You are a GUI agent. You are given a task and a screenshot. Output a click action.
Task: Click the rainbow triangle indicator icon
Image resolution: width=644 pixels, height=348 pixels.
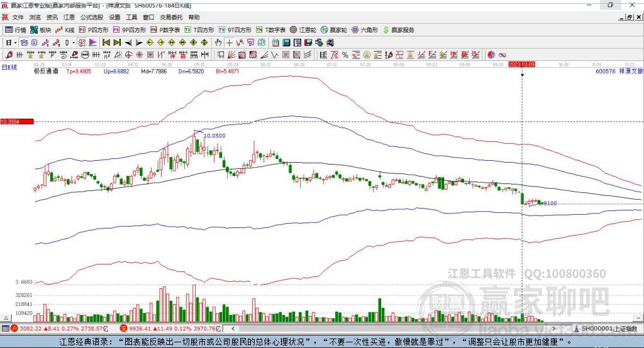coord(93,43)
